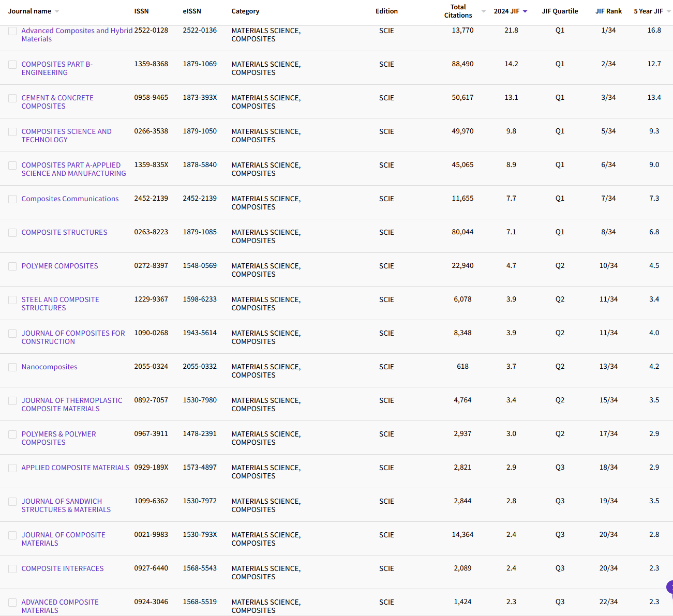
Task: Click the ISSN column header
Action: pyautogui.click(x=141, y=10)
